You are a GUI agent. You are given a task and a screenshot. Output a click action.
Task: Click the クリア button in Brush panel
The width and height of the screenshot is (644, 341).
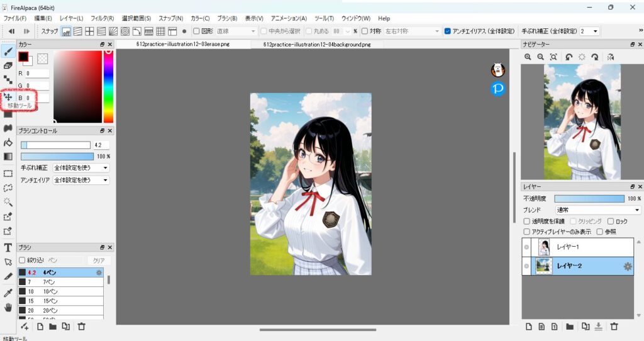(x=99, y=260)
